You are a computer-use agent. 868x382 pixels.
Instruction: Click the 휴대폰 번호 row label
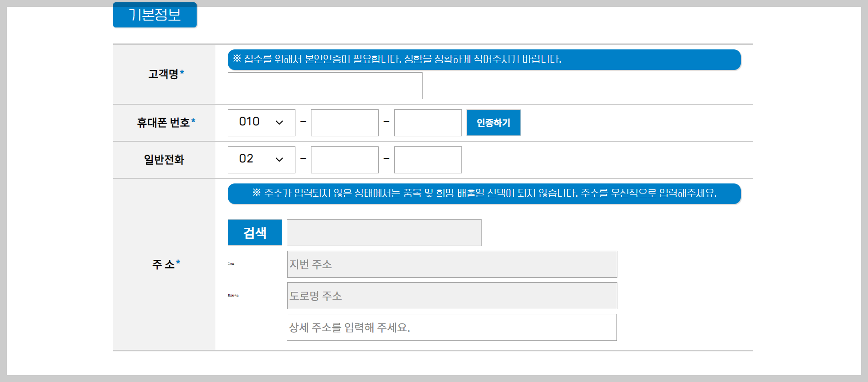coord(164,122)
